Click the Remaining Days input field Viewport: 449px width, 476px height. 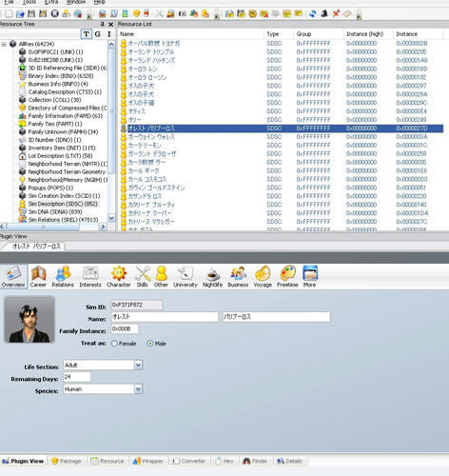click(77, 377)
